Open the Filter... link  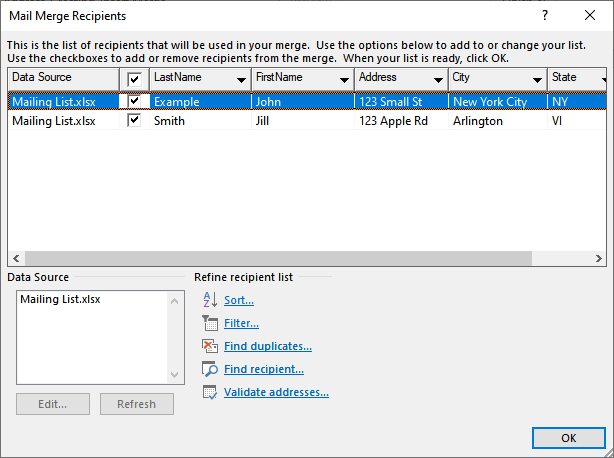pyautogui.click(x=241, y=323)
